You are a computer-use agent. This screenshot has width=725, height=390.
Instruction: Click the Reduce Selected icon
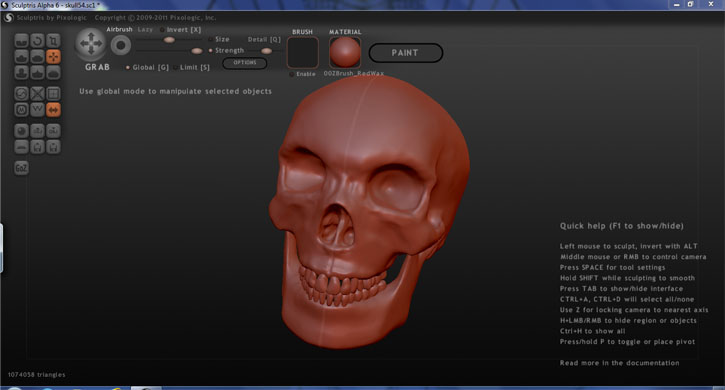tap(37, 93)
